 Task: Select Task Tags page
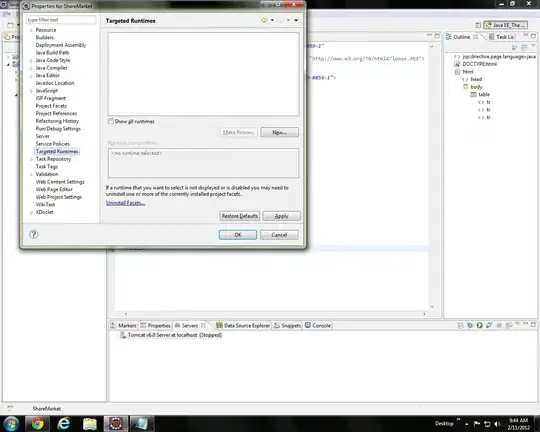pos(47,166)
